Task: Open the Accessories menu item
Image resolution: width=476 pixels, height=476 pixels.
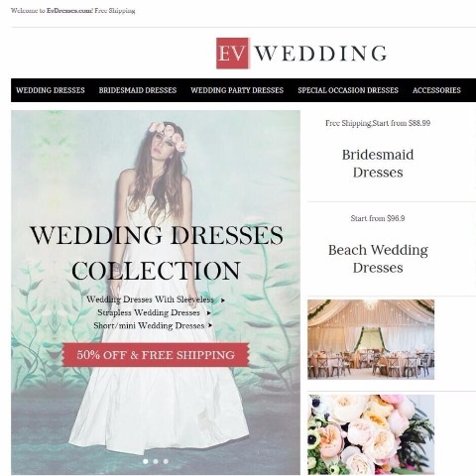Action: (x=436, y=90)
